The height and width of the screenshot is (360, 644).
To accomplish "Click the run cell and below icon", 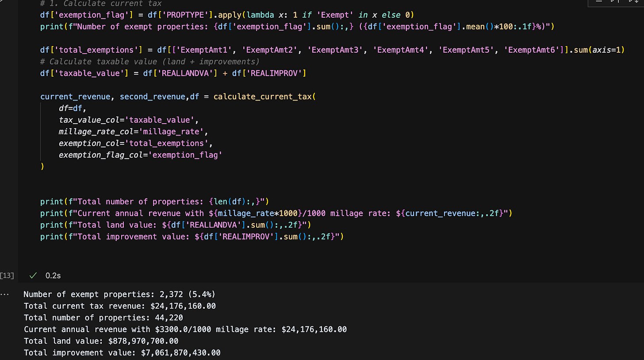I will 633,2.
